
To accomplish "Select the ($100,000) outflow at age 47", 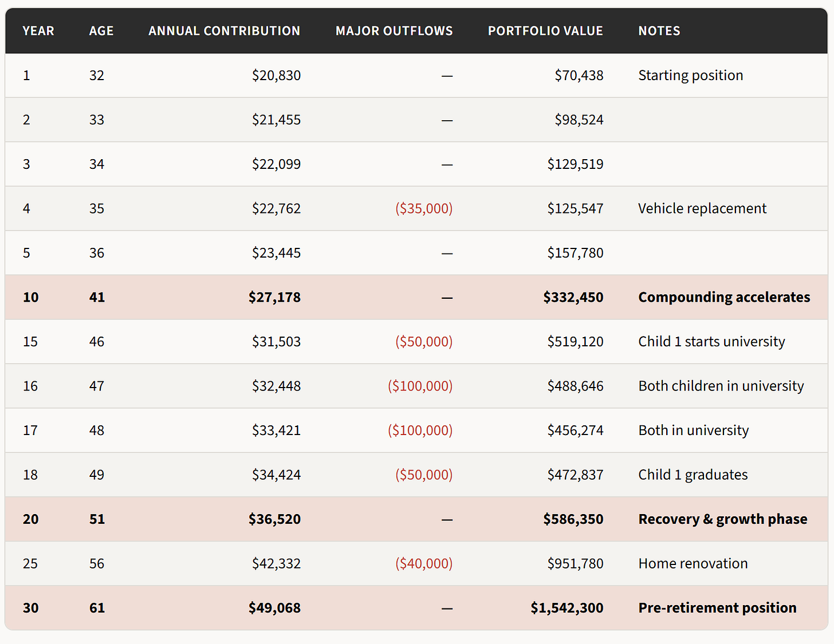I will [420, 386].
